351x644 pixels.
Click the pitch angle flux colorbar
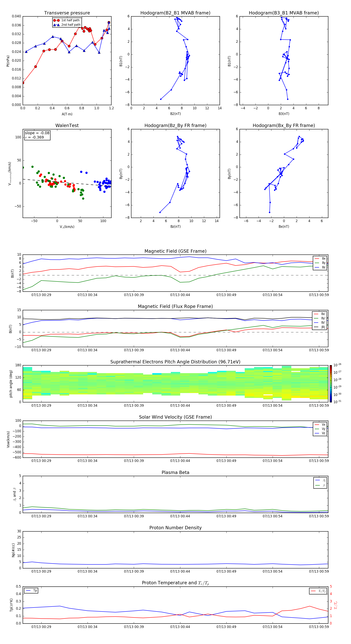tap(331, 384)
